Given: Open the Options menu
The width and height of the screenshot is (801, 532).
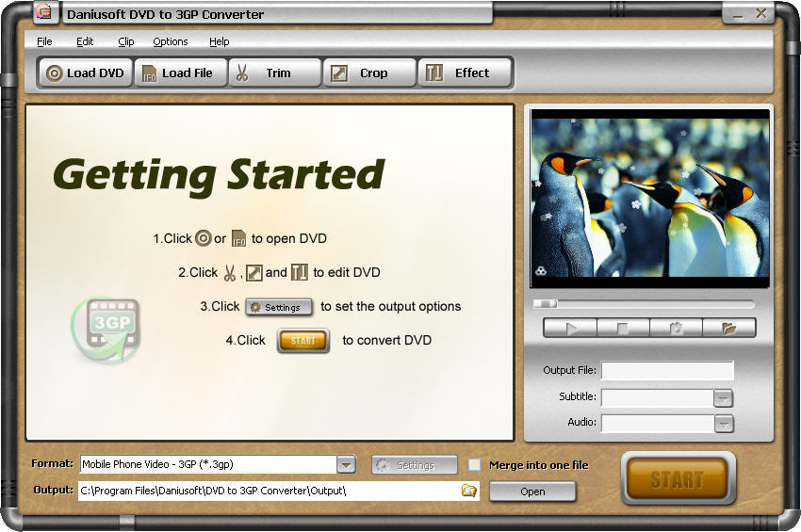Looking at the screenshot, I should [x=171, y=41].
